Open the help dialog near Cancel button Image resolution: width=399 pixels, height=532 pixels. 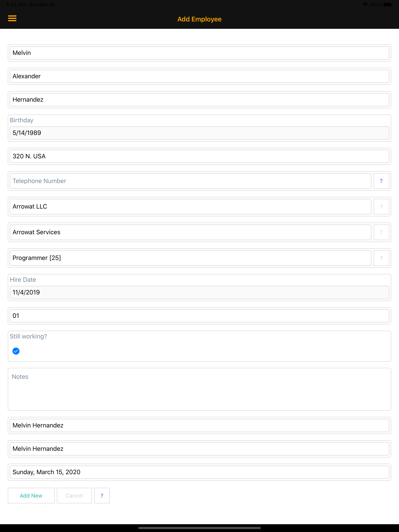(102, 495)
